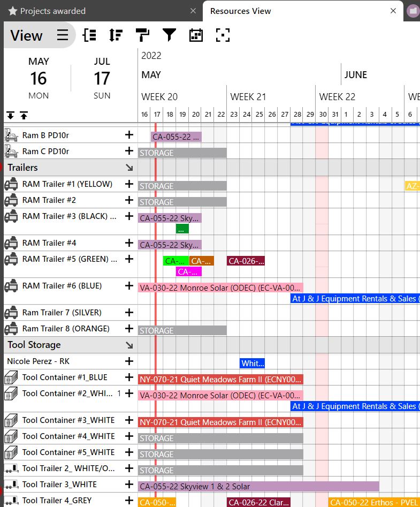Click the Tool Storage group header
420x507 pixels.
point(71,345)
